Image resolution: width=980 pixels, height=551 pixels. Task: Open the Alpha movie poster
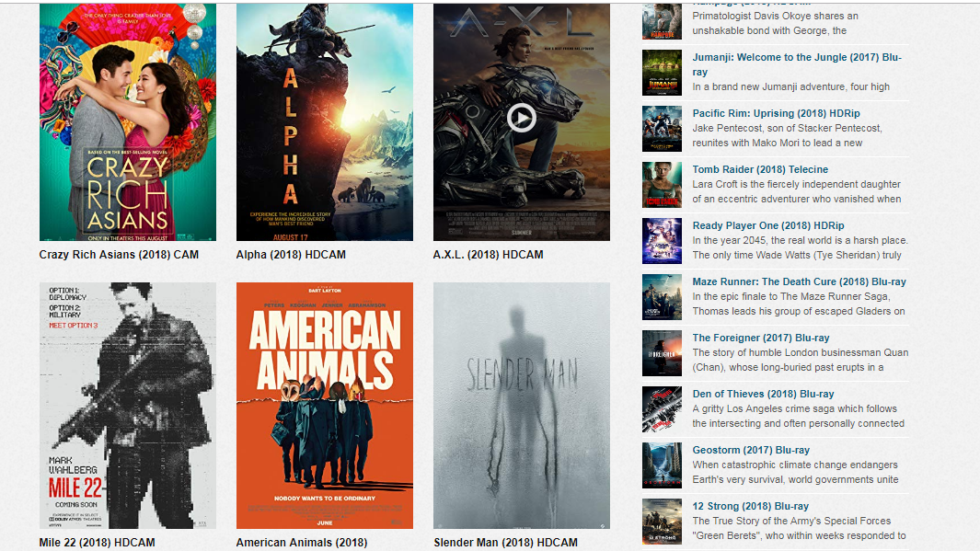pos(325,121)
